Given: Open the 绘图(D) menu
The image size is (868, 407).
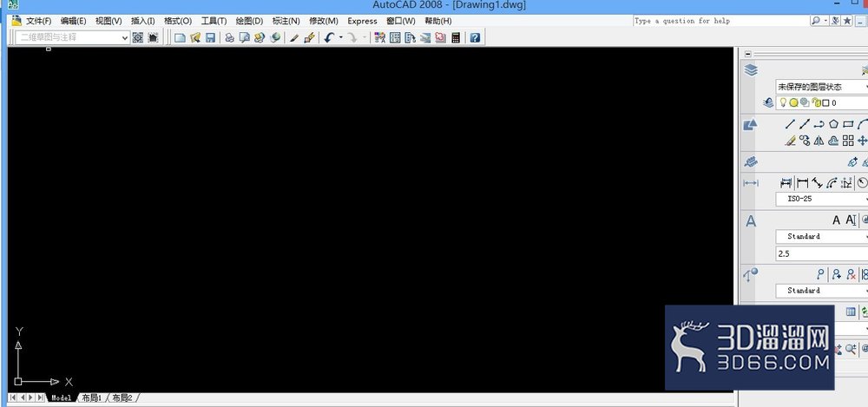Looking at the screenshot, I should 250,21.
